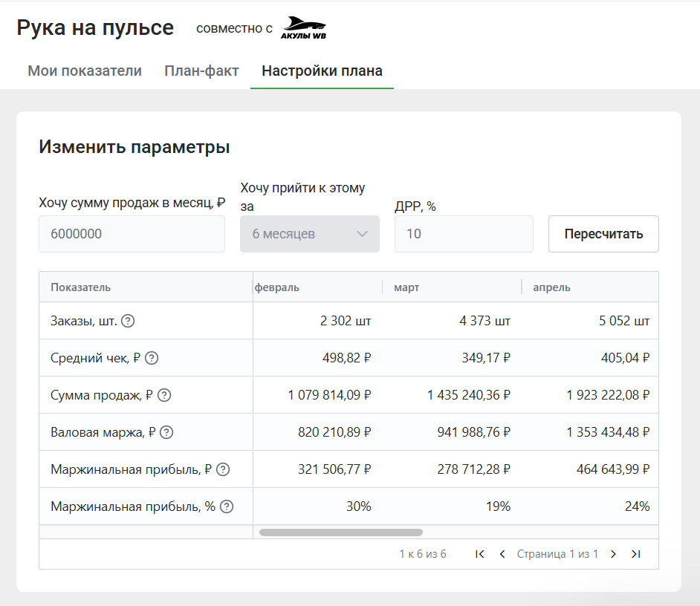Click the monthly sales amount input field
The width and height of the screenshot is (700, 606).
pyautogui.click(x=132, y=233)
